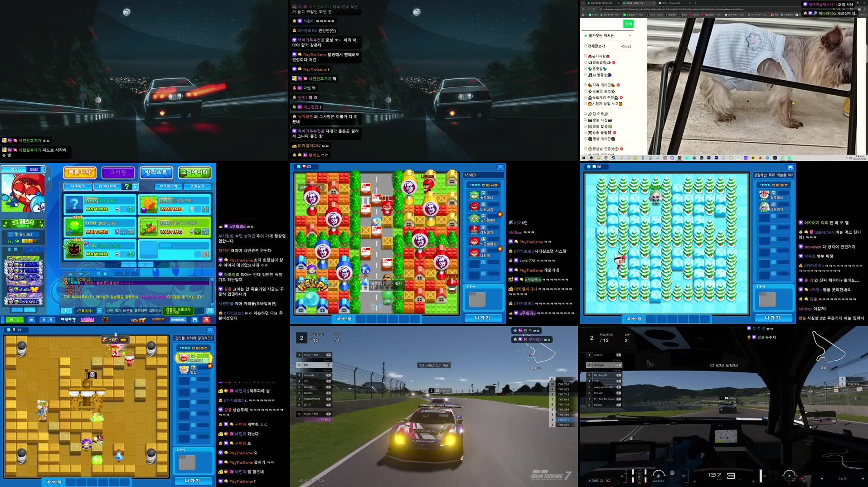Open the Windows Start button in taskbar

click(x=584, y=158)
